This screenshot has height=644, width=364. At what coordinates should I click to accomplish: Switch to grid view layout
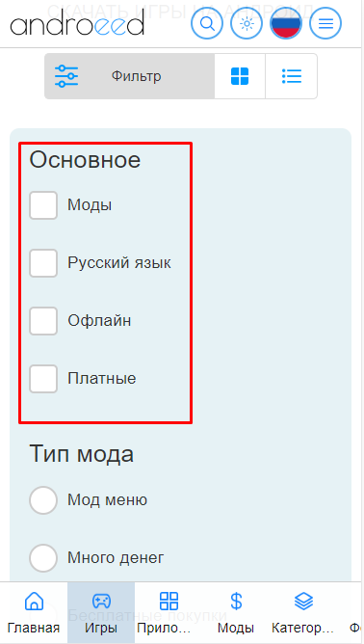(240, 76)
